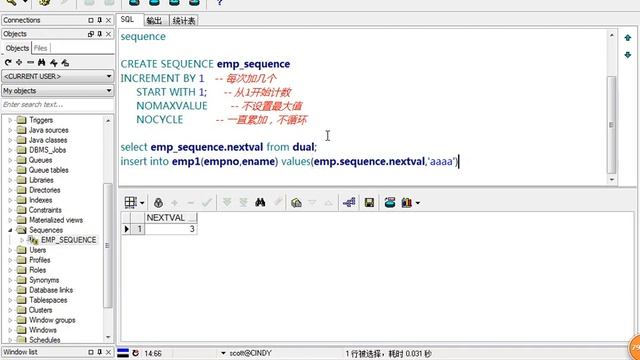The height and width of the screenshot is (360, 640).
Task: Open the chart icon dropdown arrow
Action: 418,203
